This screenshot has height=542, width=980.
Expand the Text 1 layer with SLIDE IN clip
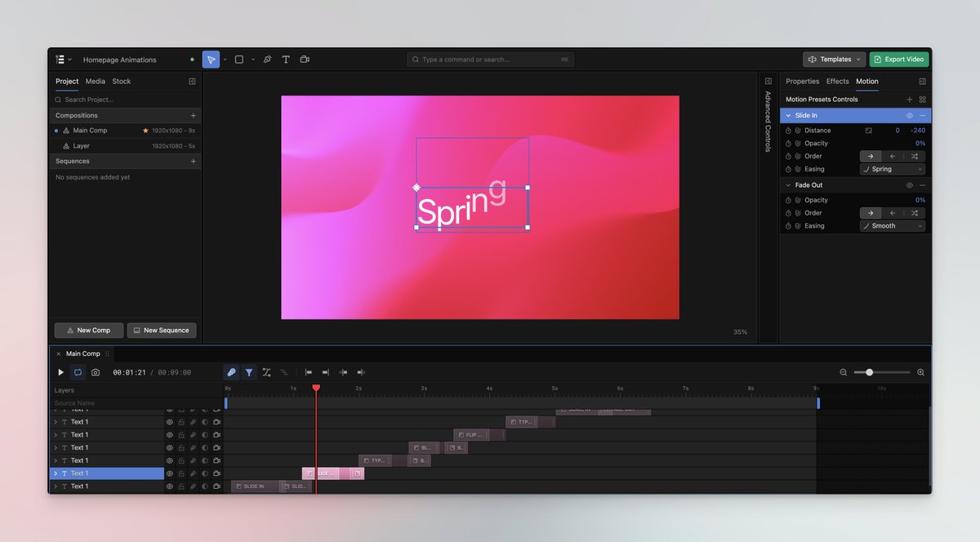[56, 486]
